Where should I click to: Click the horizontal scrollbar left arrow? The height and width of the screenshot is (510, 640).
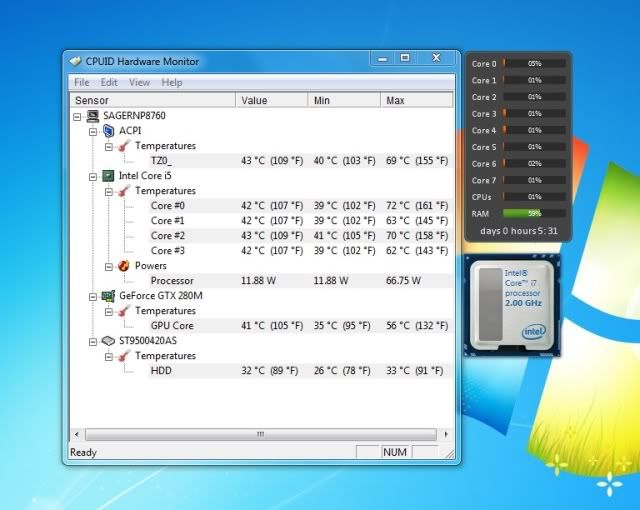77,435
